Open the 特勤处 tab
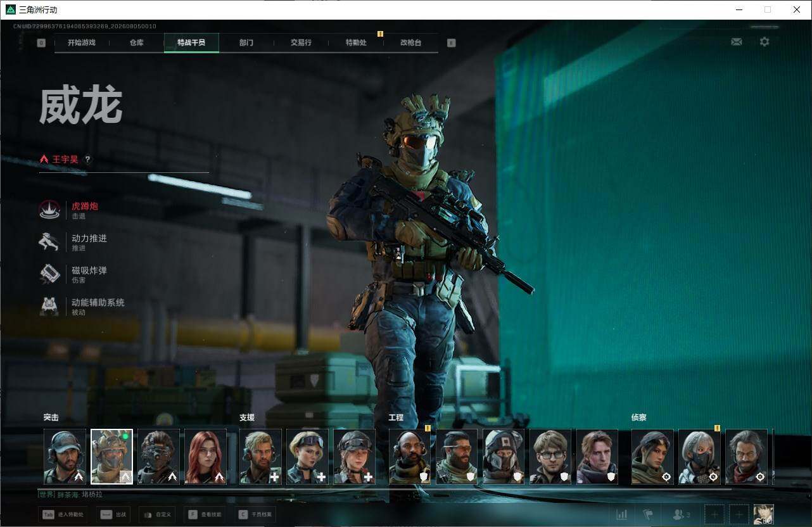The image size is (812, 527). click(x=356, y=42)
